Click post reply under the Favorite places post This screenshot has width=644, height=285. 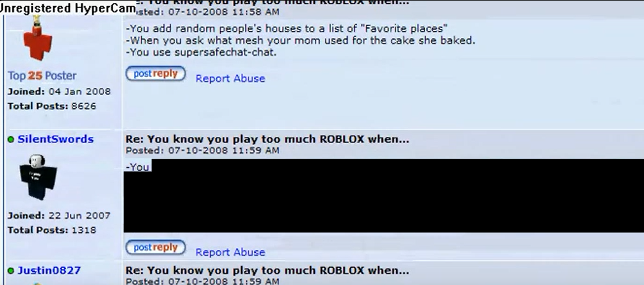[x=156, y=74]
